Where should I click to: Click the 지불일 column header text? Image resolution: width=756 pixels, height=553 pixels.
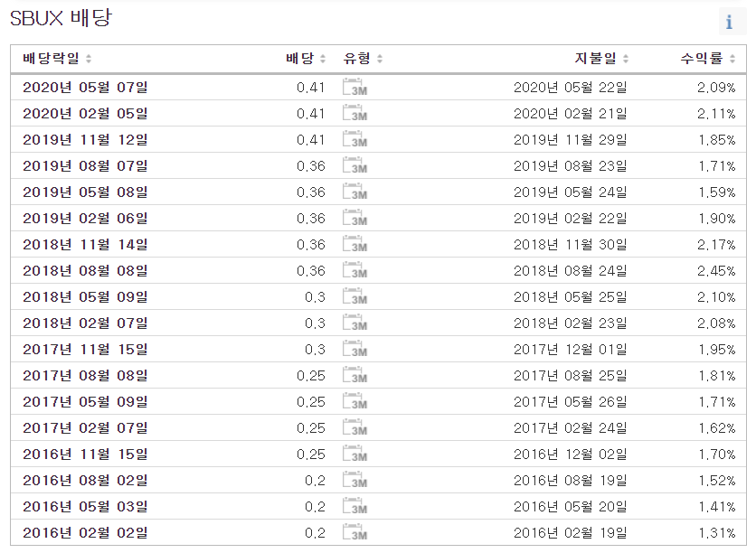pyautogui.click(x=595, y=59)
